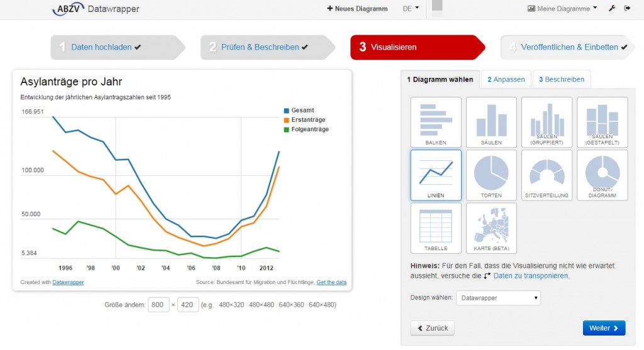
Task: Select the Säulen (gruppiert) chart type
Action: pyautogui.click(x=547, y=123)
